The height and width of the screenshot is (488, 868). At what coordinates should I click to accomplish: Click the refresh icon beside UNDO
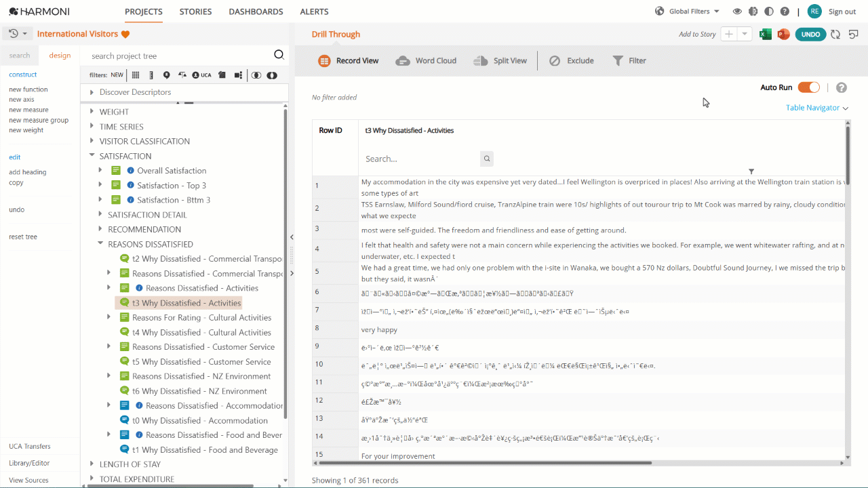[x=835, y=35]
